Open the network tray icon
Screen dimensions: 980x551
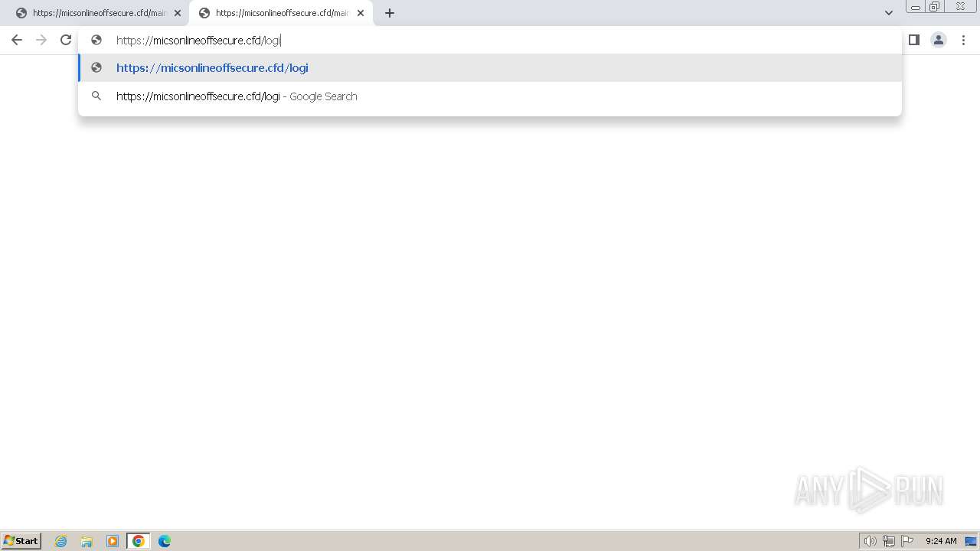[x=889, y=541]
